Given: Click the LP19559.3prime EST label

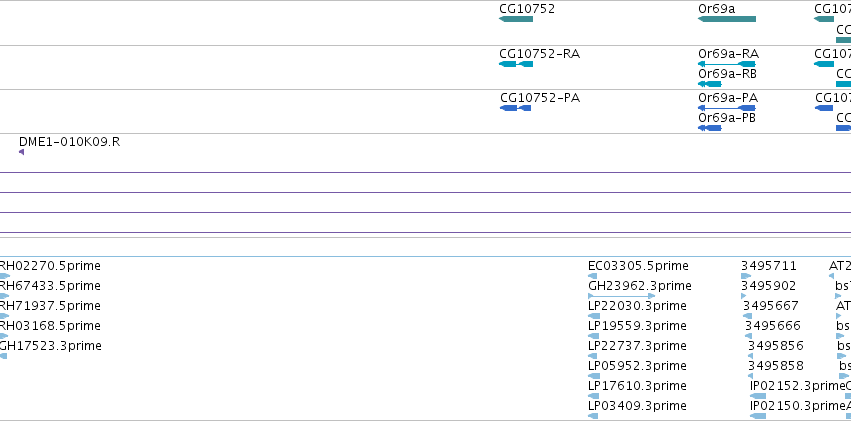Looking at the screenshot, I should pyautogui.click(x=637, y=326).
